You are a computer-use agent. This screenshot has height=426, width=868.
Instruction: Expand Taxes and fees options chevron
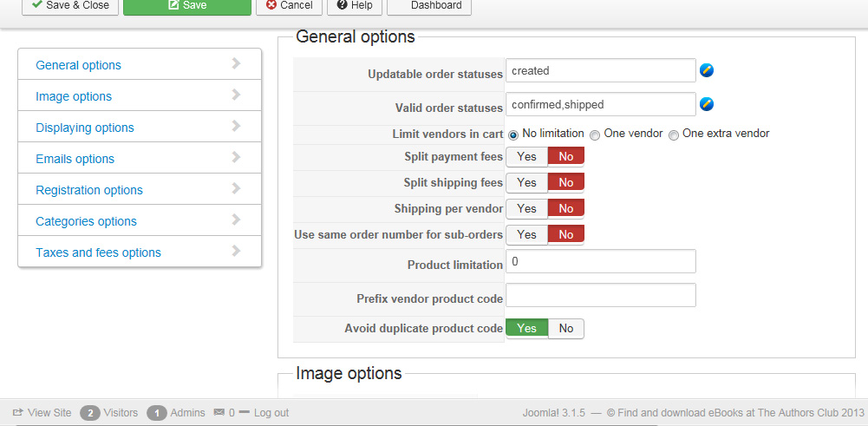(x=236, y=252)
